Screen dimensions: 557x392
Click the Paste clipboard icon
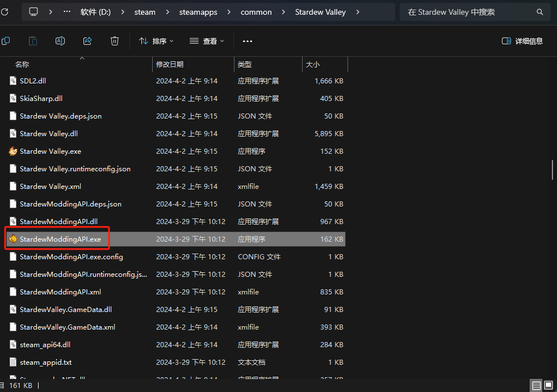pos(33,41)
